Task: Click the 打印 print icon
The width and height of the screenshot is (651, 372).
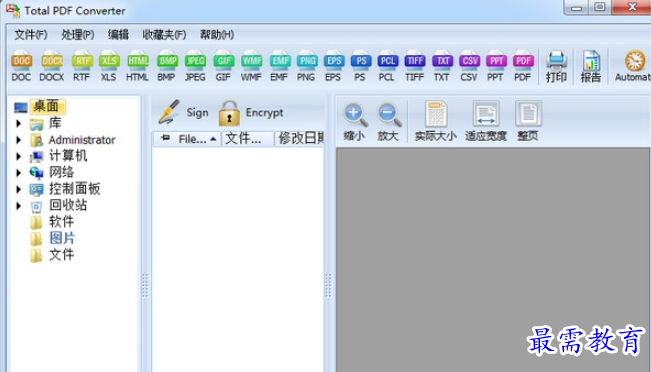Action: (556, 66)
